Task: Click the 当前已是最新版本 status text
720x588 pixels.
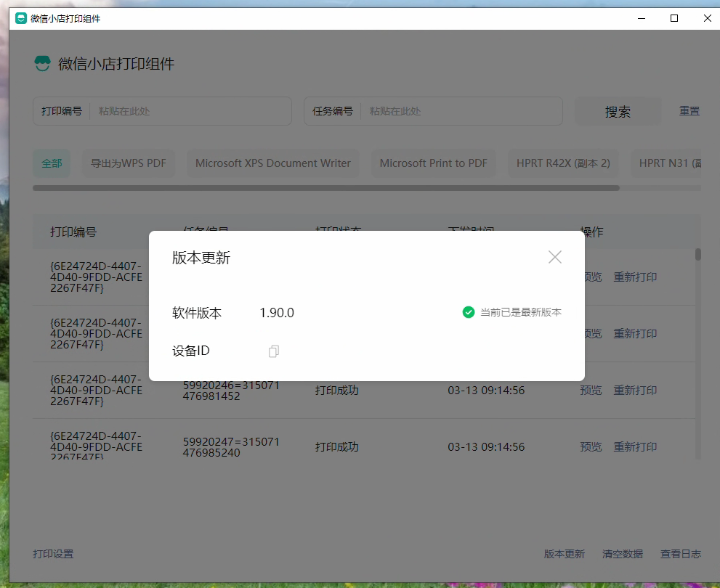Action: coord(521,312)
